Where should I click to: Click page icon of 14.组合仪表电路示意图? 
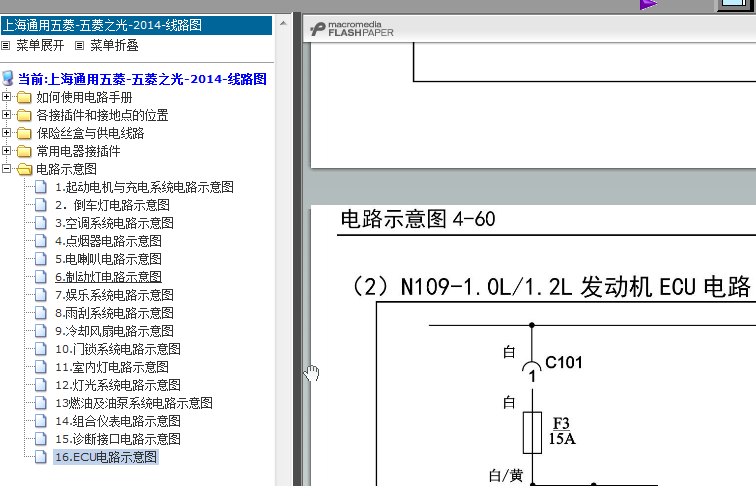(x=41, y=421)
